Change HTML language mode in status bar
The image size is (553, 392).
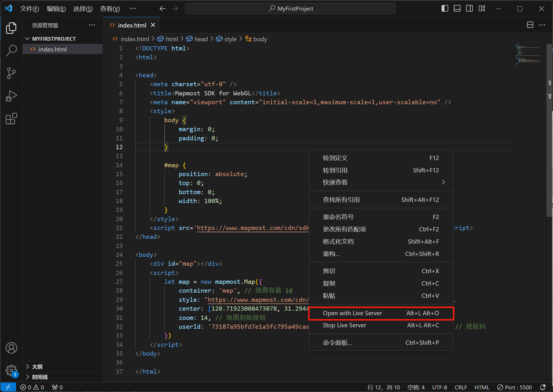pyautogui.click(x=482, y=387)
